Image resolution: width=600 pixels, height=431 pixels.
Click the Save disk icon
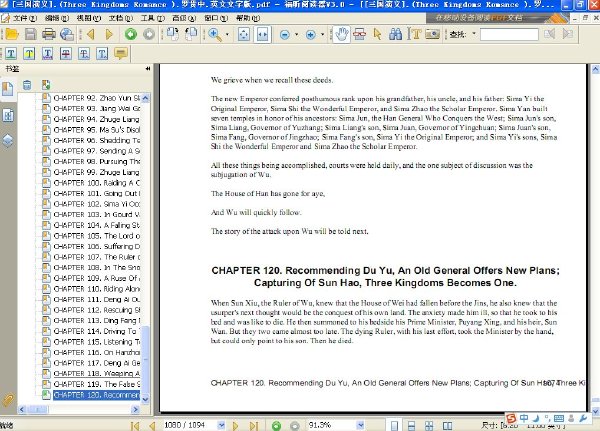point(31,34)
